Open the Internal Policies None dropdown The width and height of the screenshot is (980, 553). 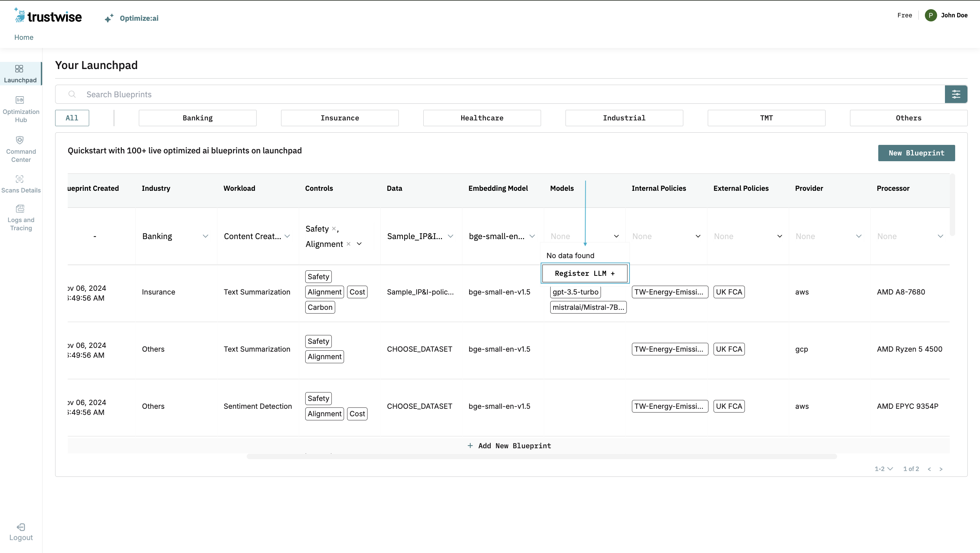tap(698, 236)
